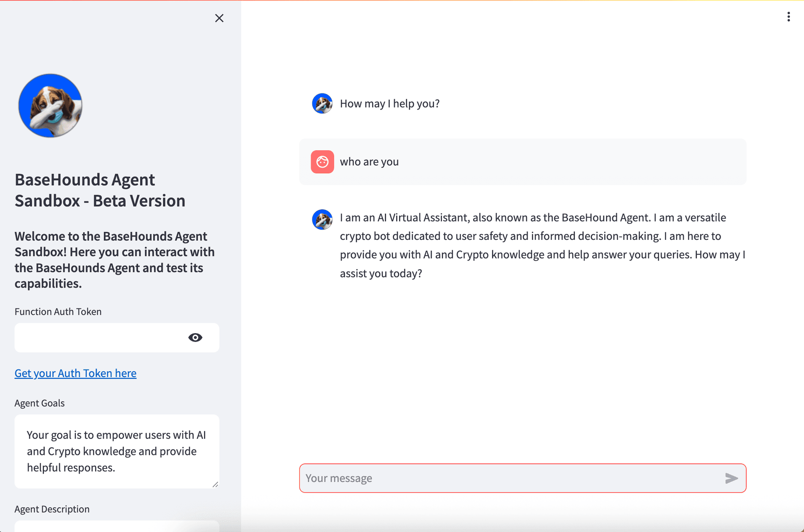Image resolution: width=804 pixels, height=532 pixels.
Task: Click the "who are you" user message
Action: pos(369,162)
